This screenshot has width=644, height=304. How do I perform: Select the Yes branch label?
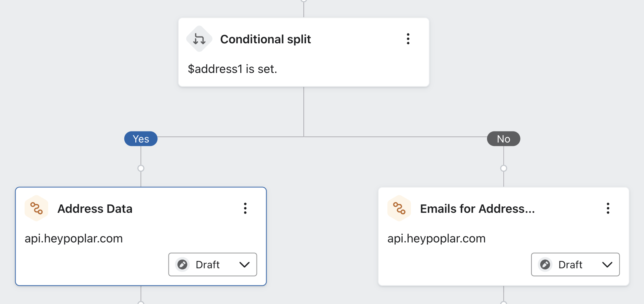[x=141, y=139]
